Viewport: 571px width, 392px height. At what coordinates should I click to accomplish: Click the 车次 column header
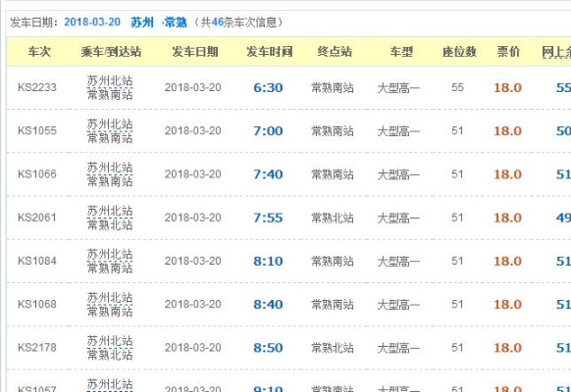click(x=39, y=52)
